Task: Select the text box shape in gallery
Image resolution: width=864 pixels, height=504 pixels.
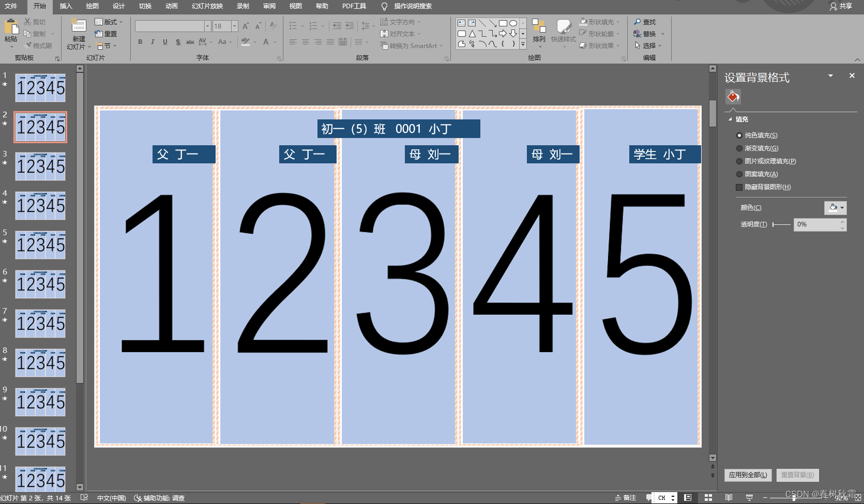Action: point(462,23)
